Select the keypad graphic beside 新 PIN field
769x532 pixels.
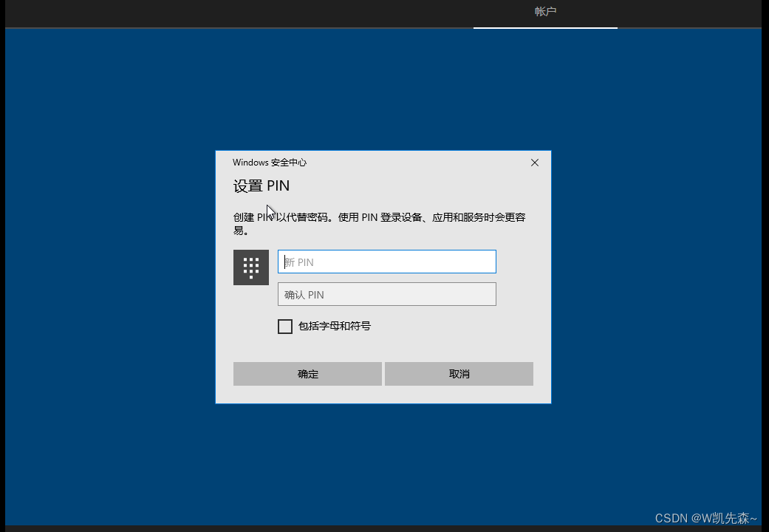[x=250, y=267]
